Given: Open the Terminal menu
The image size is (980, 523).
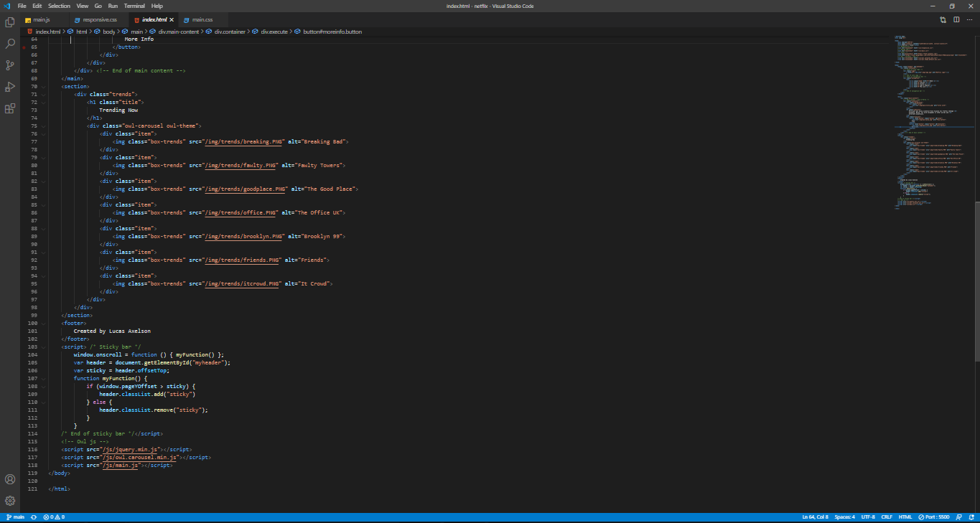Looking at the screenshot, I should [x=134, y=6].
